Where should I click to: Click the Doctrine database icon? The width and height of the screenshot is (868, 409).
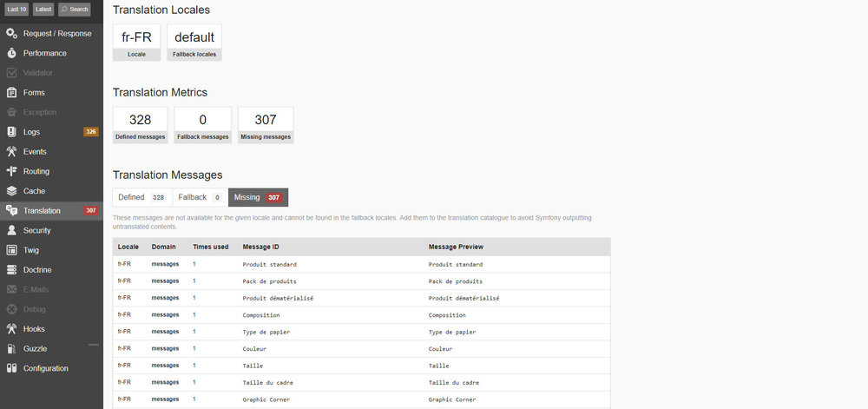click(x=11, y=270)
